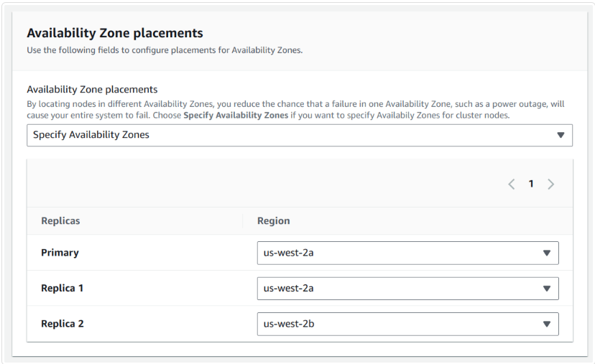Screen dimensions: 595x364
Task: Click the caret arrow in the Primary row
Action: 546,253
